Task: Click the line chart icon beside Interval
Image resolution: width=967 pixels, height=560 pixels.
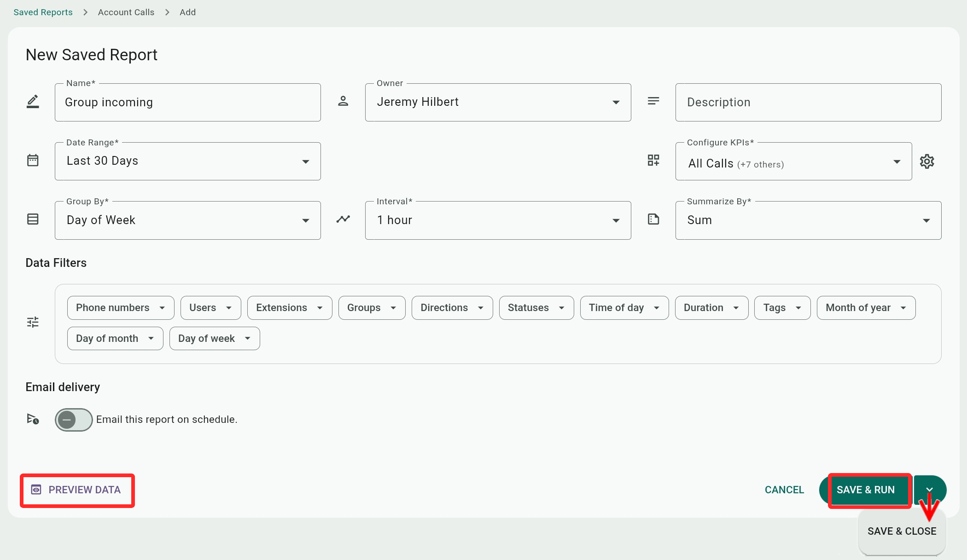Action: click(x=343, y=219)
